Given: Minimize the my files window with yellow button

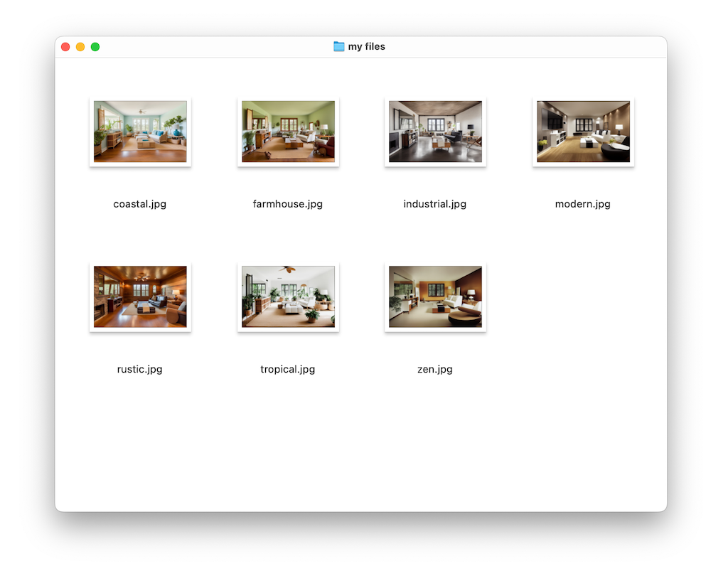Looking at the screenshot, I should pos(80,47).
